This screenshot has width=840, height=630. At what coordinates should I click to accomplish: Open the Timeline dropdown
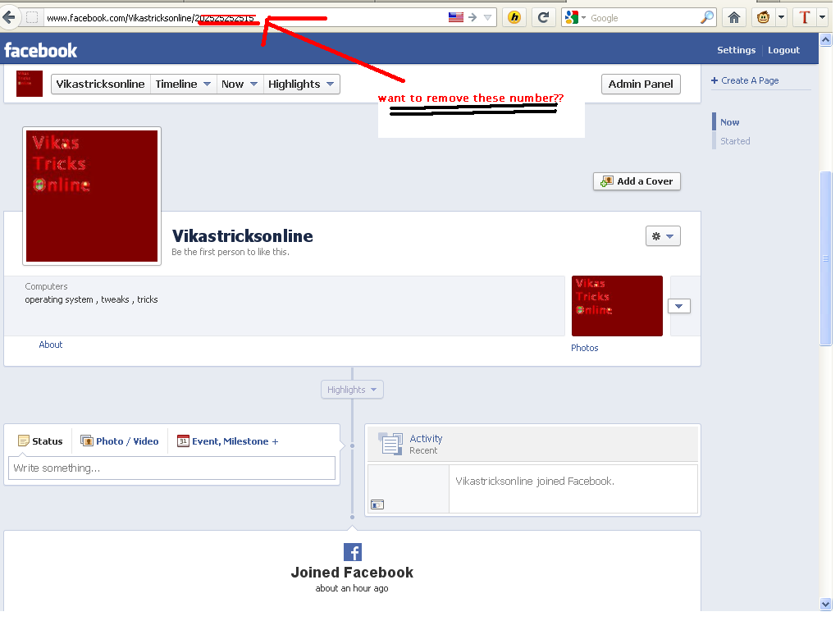pyautogui.click(x=182, y=83)
